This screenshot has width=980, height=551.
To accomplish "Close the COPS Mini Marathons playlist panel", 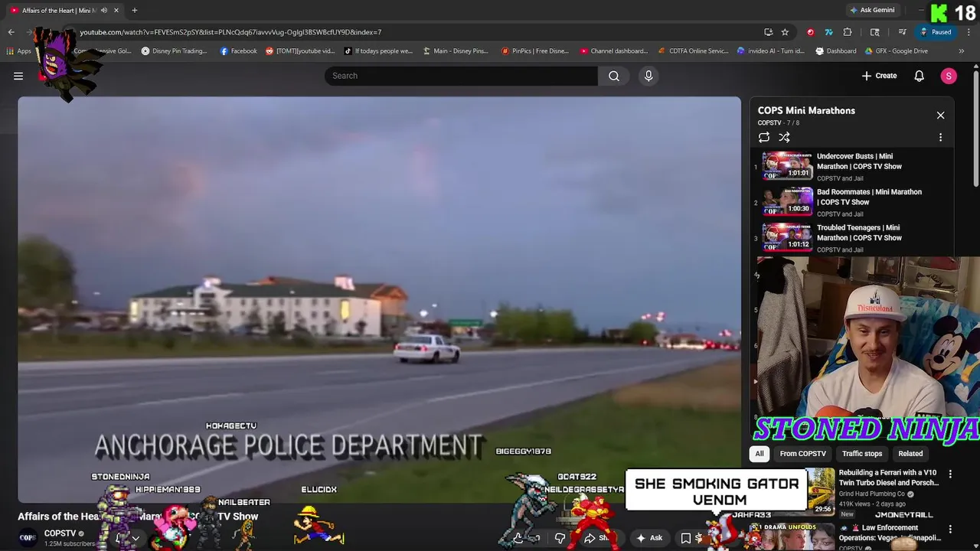I will point(940,116).
